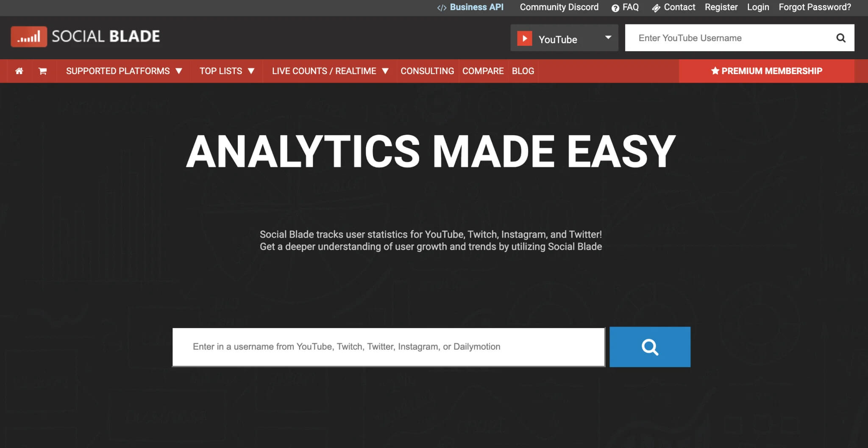Expand the Supported Platforms menu
The height and width of the screenshot is (448, 868).
(x=124, y=71)
